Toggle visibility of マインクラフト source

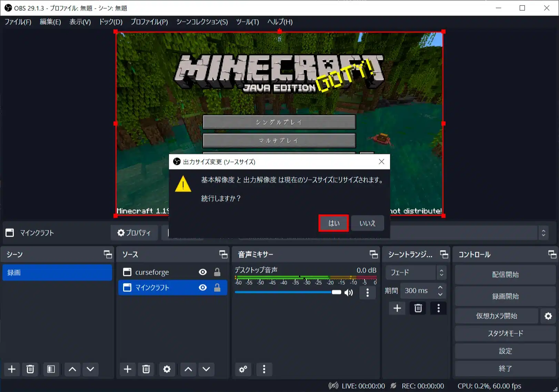(203, 288)
